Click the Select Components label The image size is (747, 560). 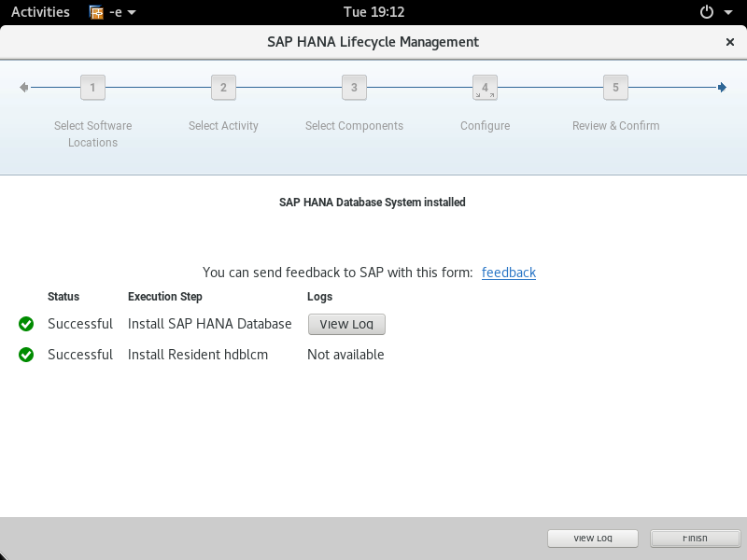[355, 126]
